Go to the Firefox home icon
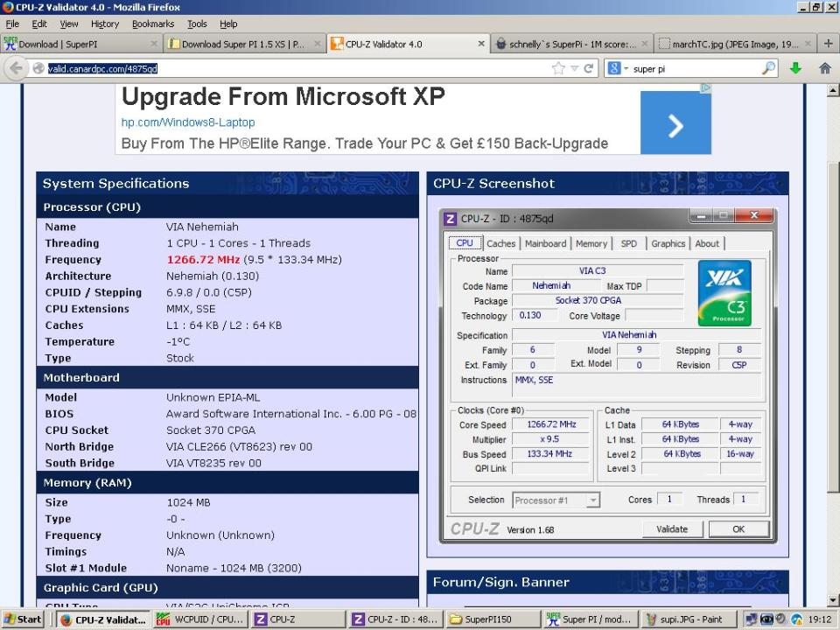This screenshot has width=840, height=630. [825, 68]
